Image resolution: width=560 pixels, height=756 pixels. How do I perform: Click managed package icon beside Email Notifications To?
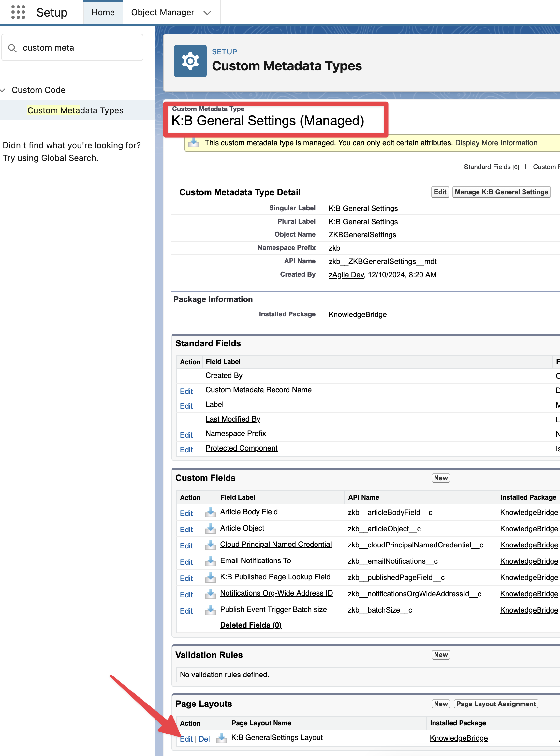click(210, 561)
